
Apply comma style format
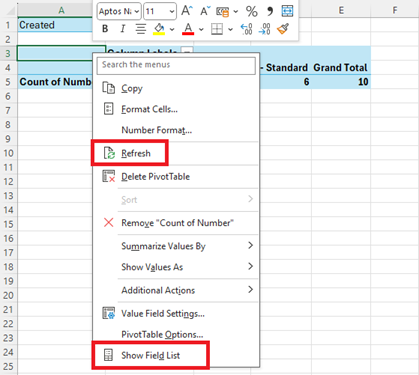tap(270, 12)
